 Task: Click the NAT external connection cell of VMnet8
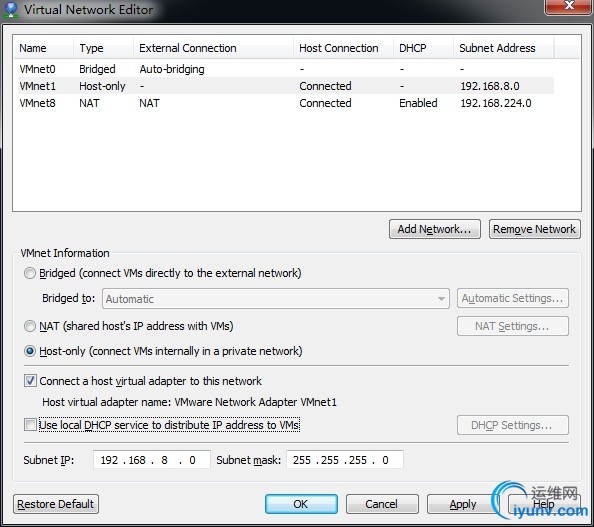pos(149,103)
